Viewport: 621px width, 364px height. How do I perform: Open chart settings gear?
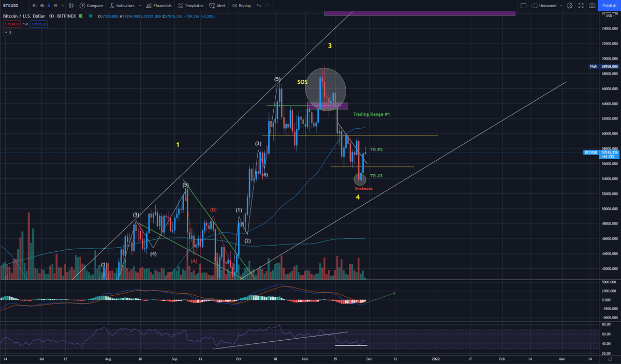570,5
